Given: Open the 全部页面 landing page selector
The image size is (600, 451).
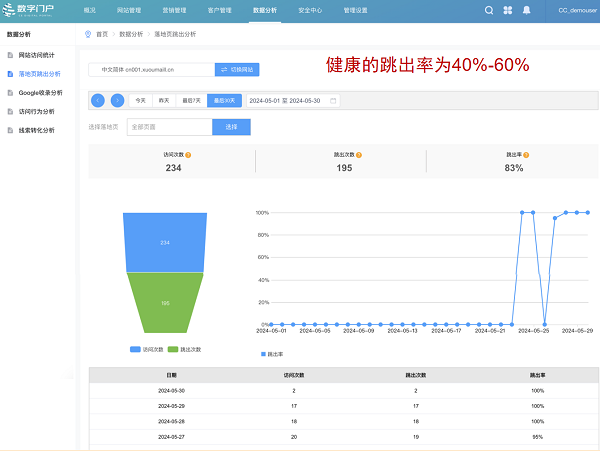Looking at the screenshot, I should (x=169, y=127).
